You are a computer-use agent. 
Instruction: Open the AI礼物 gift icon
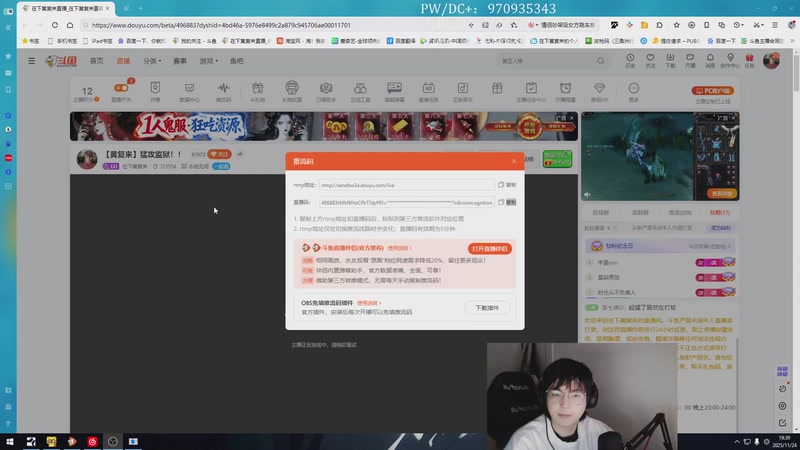click(258, 92)
